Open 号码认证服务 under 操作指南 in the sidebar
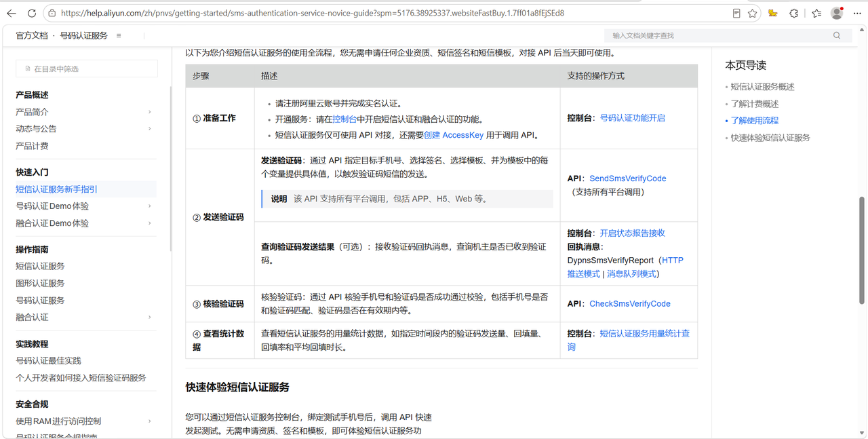The width and height of the screenshot is (868, 439). pyautogui.click(x=40, y=300)
